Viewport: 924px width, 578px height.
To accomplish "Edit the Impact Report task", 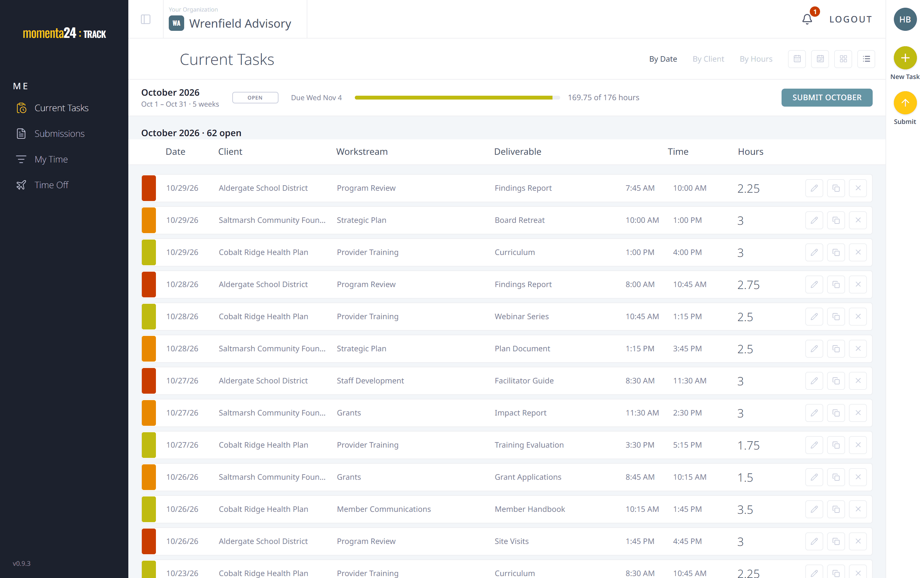I will click(814, 413).
